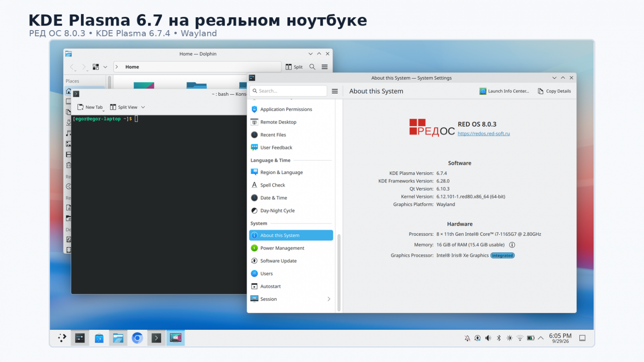Click the KDE Plasma Version value 6.7.4
644x362 pixels.
(x=442, y=173)
